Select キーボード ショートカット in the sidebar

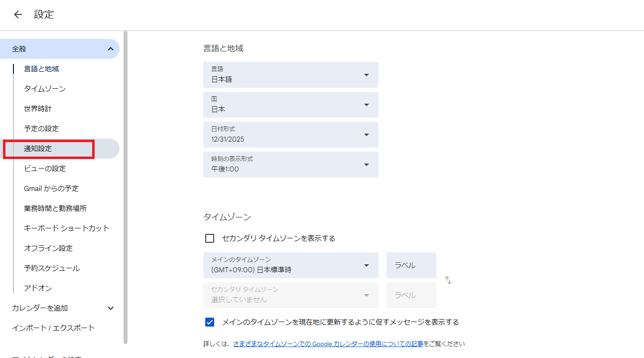pos(67,228)
